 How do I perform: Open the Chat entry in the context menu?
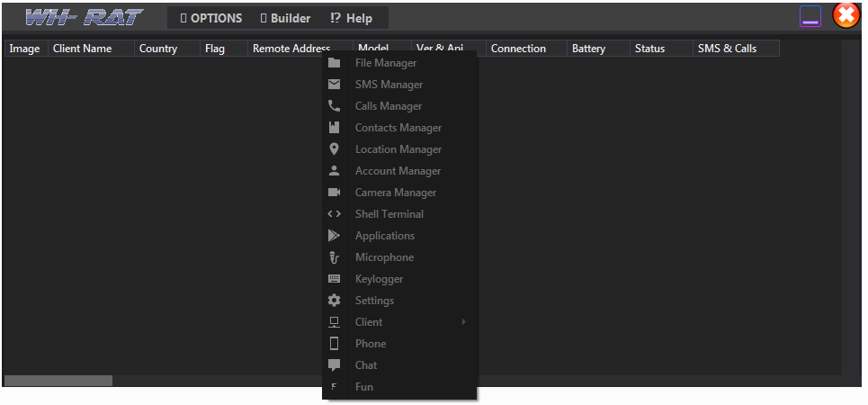coord(399,365)
